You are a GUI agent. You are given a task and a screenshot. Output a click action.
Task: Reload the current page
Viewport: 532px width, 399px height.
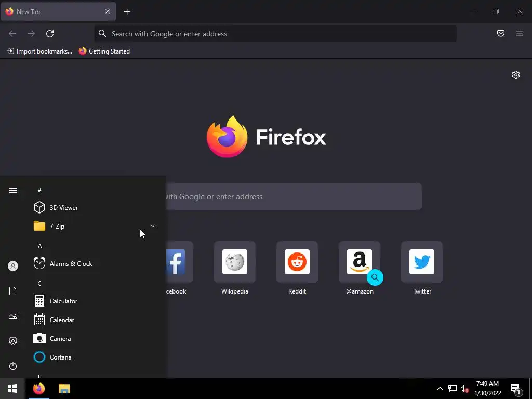point(50,34)
